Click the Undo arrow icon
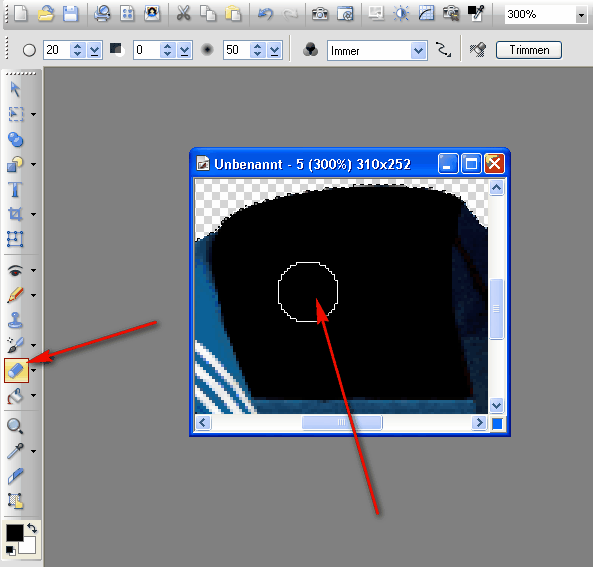The height and width of the screenshot is (567, 593). point(265,14)
